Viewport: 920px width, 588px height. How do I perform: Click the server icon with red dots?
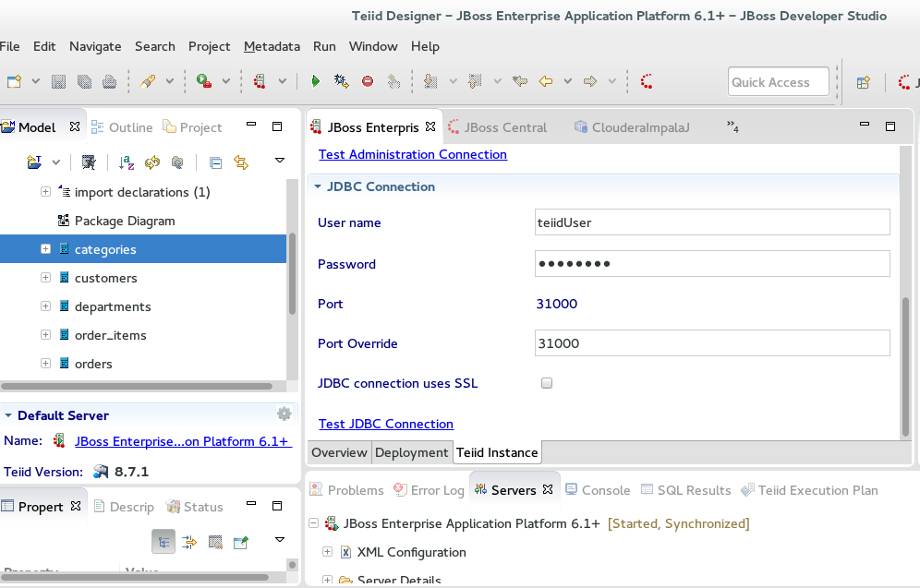pos(260,81)
